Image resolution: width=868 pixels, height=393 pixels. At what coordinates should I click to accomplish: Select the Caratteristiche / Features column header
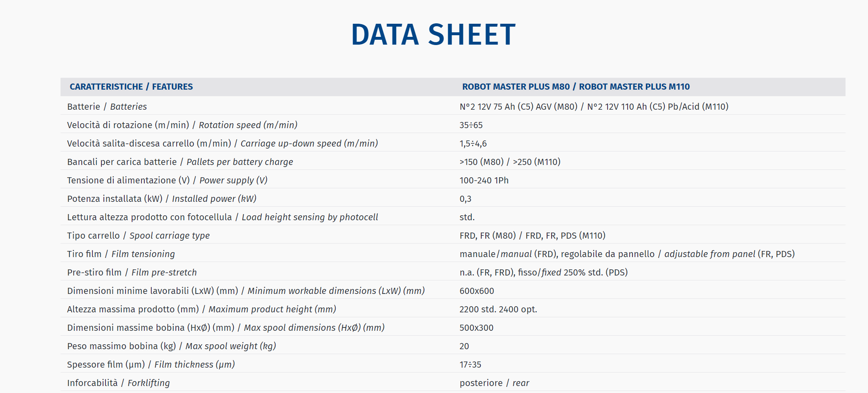(131, 87)
